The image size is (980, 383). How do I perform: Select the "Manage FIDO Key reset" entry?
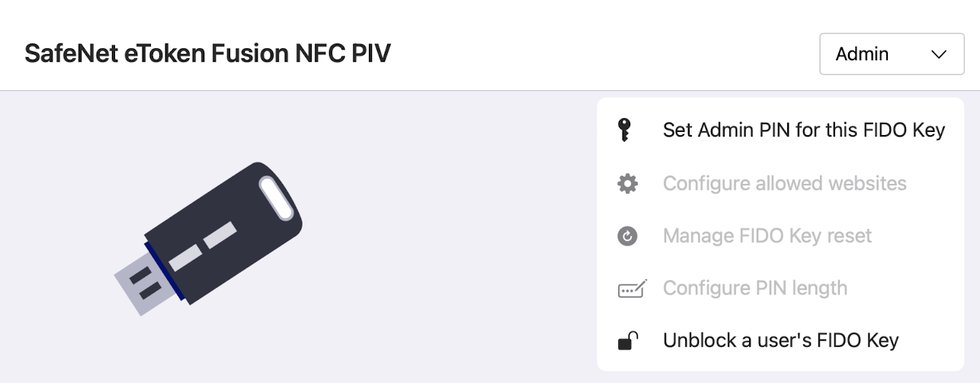coord(767,237)
